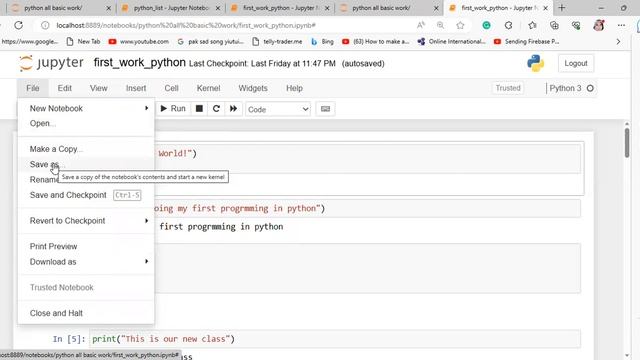Open the Kernel menu
640x360 pixels.
coord(208,88)
